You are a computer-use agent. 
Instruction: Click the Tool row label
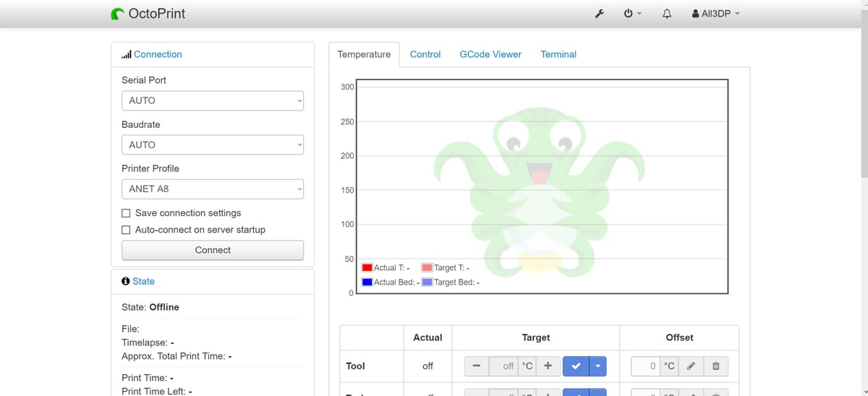coord(356,366)
